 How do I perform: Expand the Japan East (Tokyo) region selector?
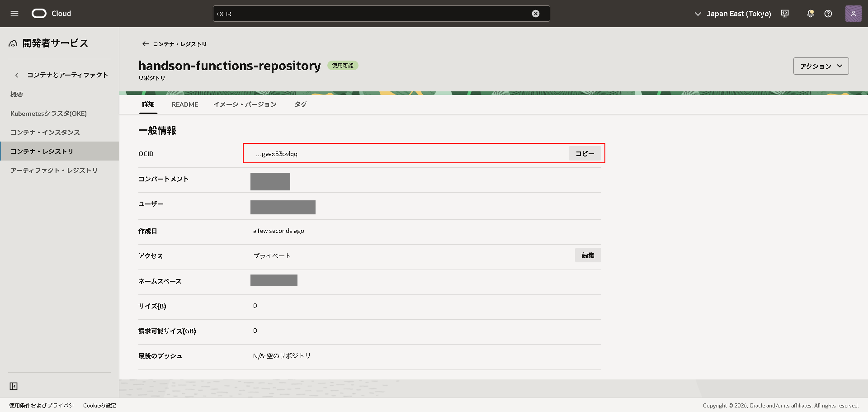[733, 14]
